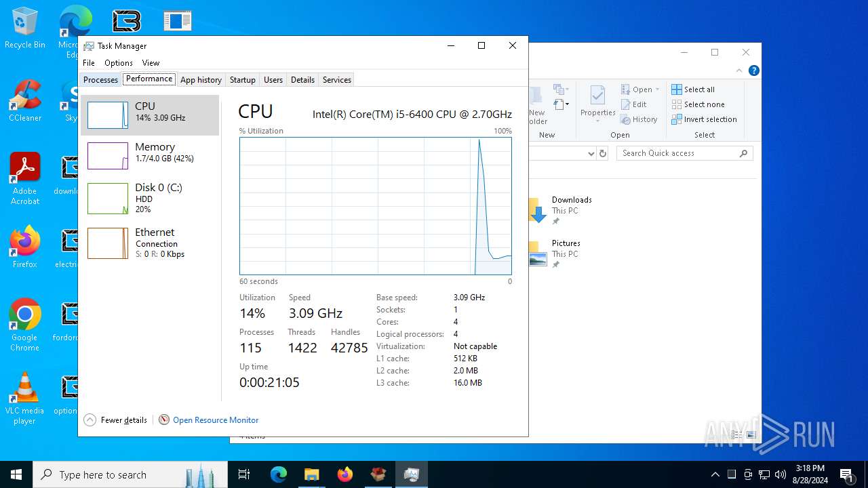Switch to the Startup tab
Viewport: 868px width, 488px height.
[242, 80]
